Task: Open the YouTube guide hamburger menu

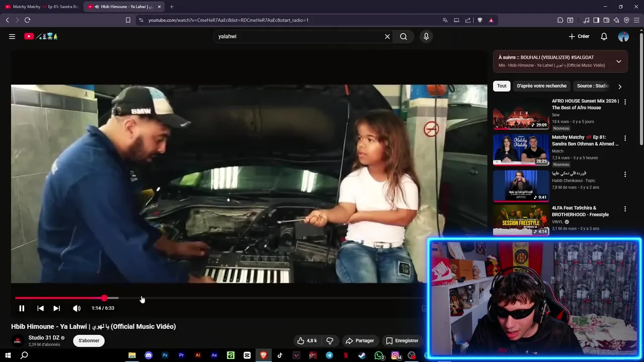Action: (x=12, y=36)
